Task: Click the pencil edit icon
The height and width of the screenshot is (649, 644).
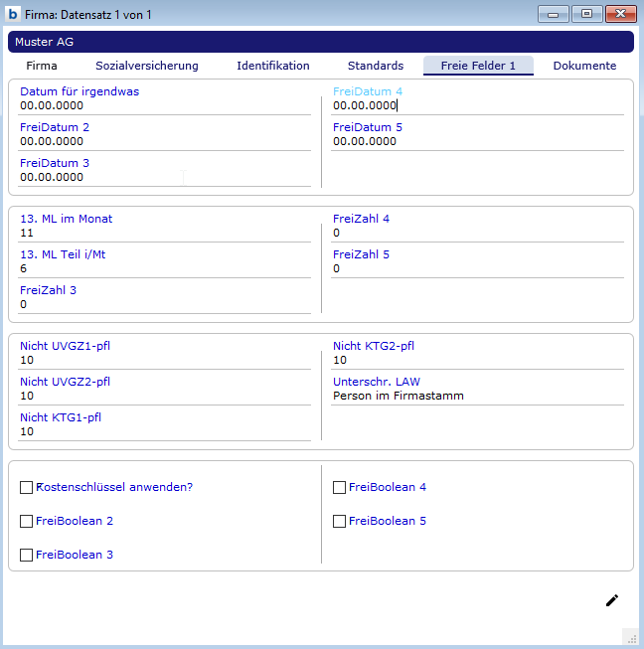Action: [612, 600]
